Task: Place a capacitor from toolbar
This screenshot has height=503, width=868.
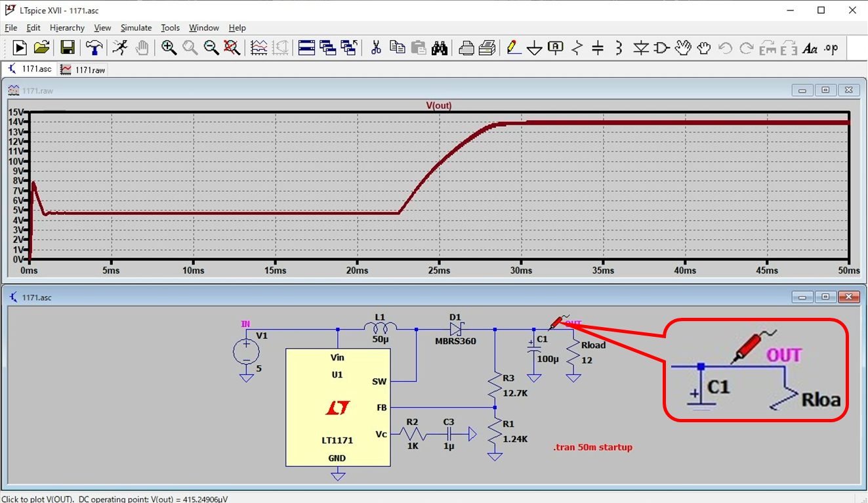Action: (x=598, y=47)
